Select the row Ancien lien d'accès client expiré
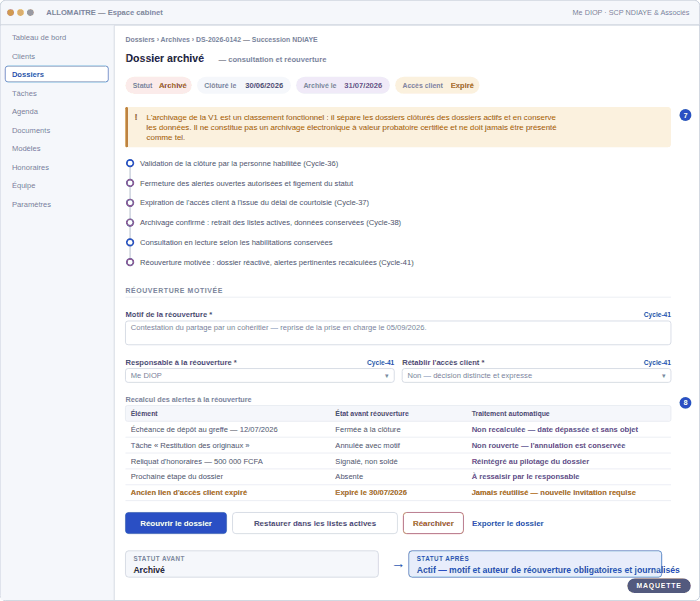700x601 pixels. tap(398, 493)
